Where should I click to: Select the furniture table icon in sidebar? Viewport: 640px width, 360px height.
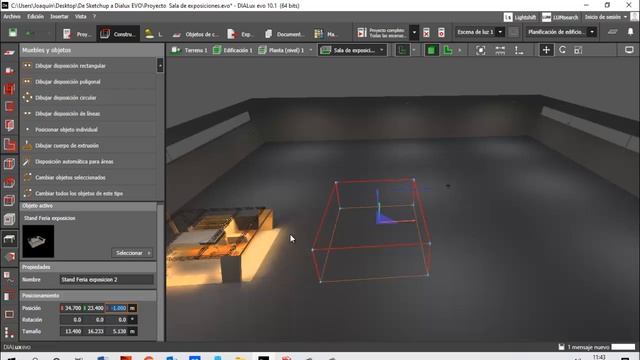[9, 238]
